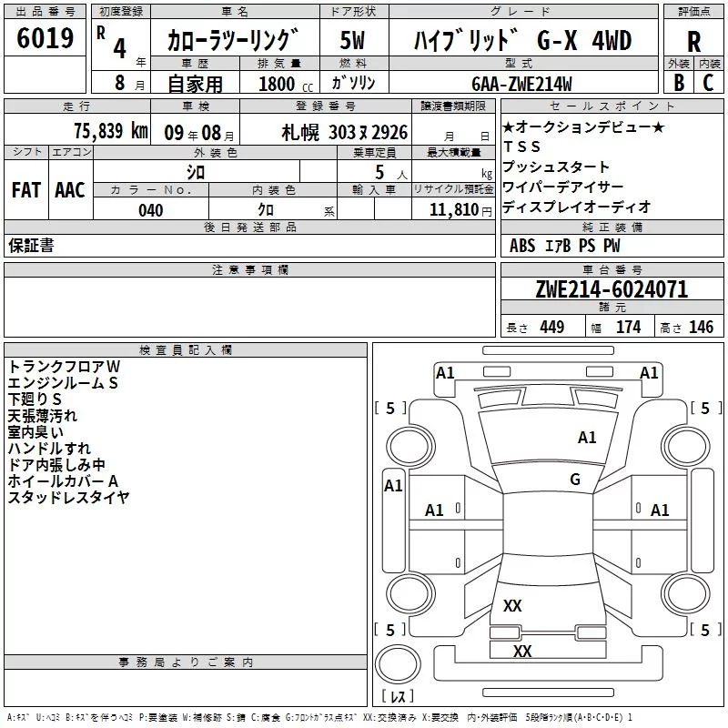Image resolution: width=728 pixels, height=728 pixels.
Task: Click the G mark on the windshield diagram
Action: 574,480
